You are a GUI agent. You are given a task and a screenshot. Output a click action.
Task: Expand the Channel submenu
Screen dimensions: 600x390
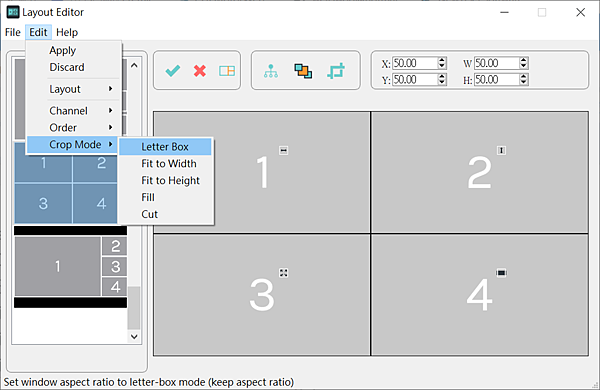73,111
